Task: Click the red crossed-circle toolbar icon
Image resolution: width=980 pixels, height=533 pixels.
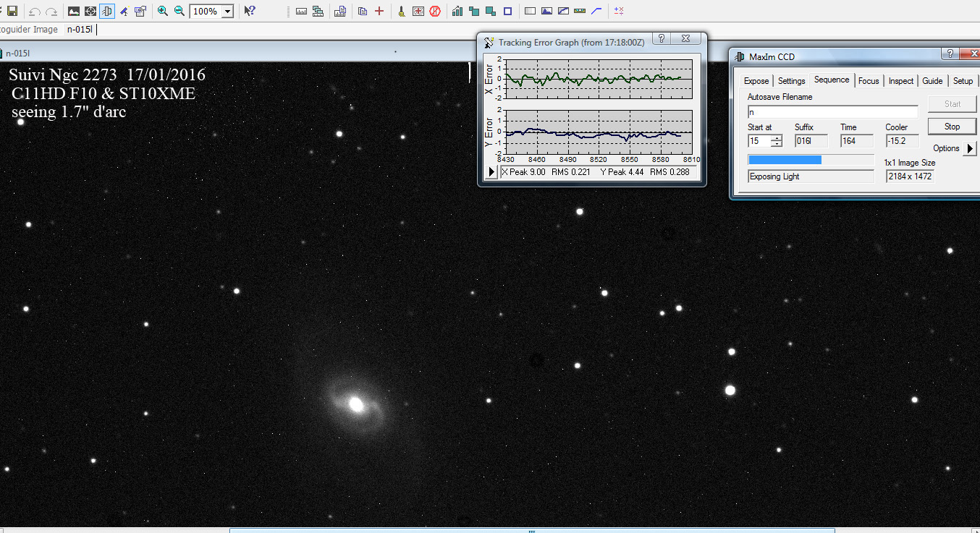Action: (435, 12)
